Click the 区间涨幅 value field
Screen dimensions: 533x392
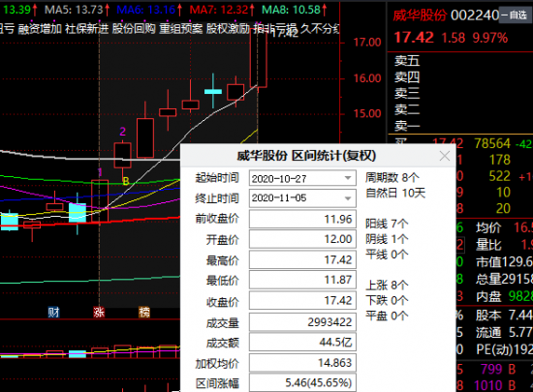tap(302, 383)
